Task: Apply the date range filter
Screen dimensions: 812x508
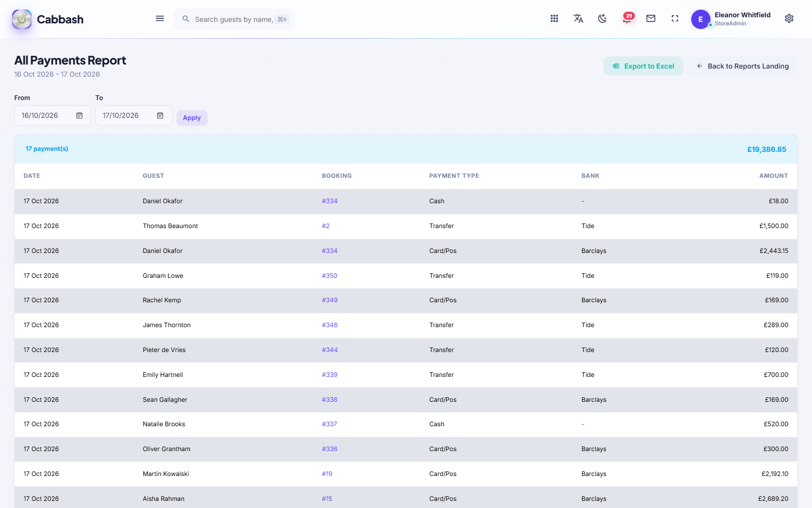Action: click(192, 118)
